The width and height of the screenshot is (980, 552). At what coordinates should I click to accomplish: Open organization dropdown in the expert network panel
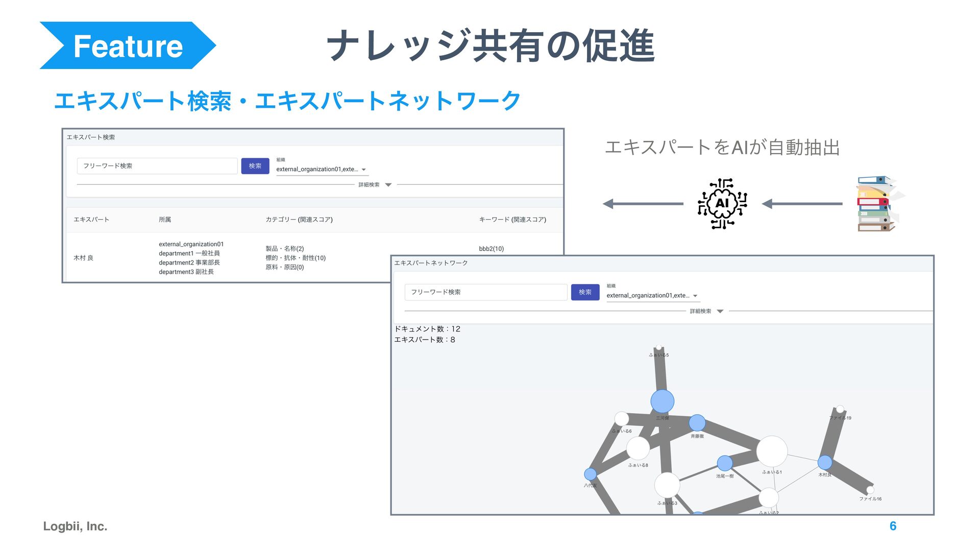click(652, 296)
